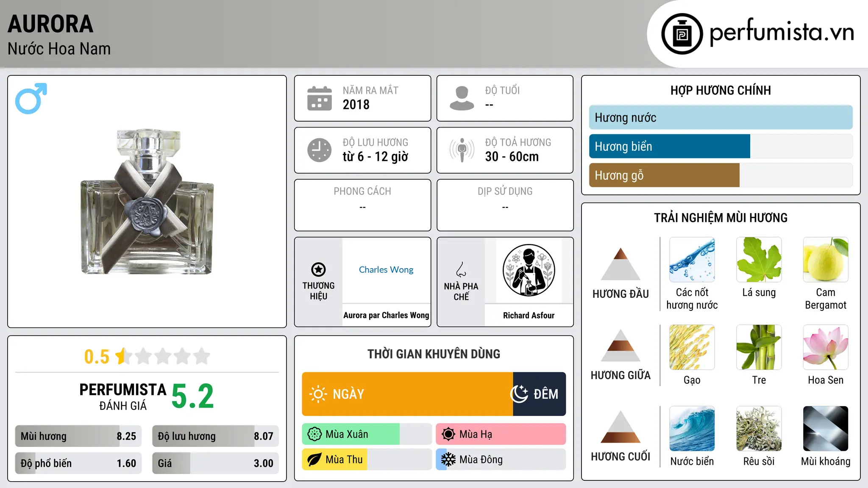Click the perfumista.vn bottle logo icon
Screen dimensions: 868x488
682,34
